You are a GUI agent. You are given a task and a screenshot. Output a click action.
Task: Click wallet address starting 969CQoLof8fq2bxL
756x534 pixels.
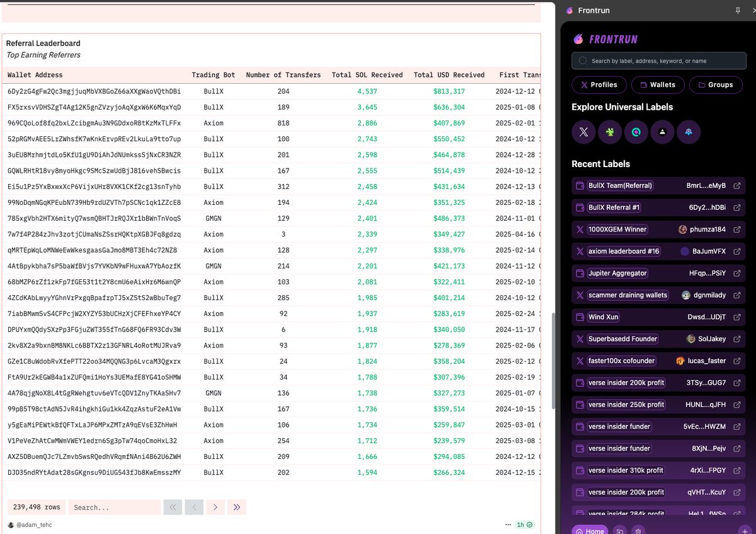[94, 123]
